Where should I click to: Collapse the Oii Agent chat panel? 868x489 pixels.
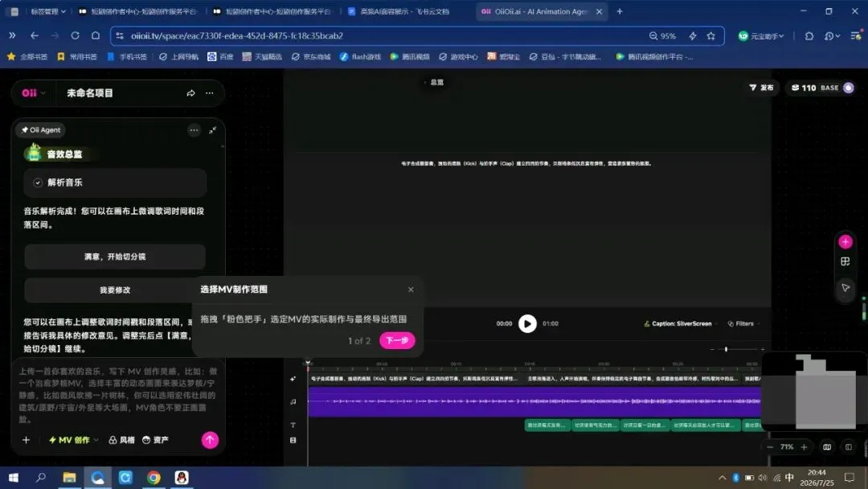tap(212, 130)
